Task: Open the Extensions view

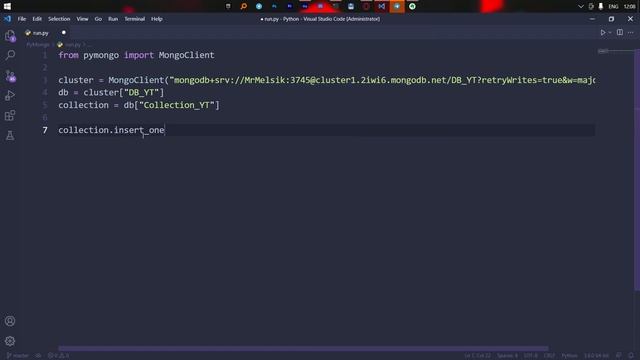Action: pyautogui.click(x=10, y=116)
